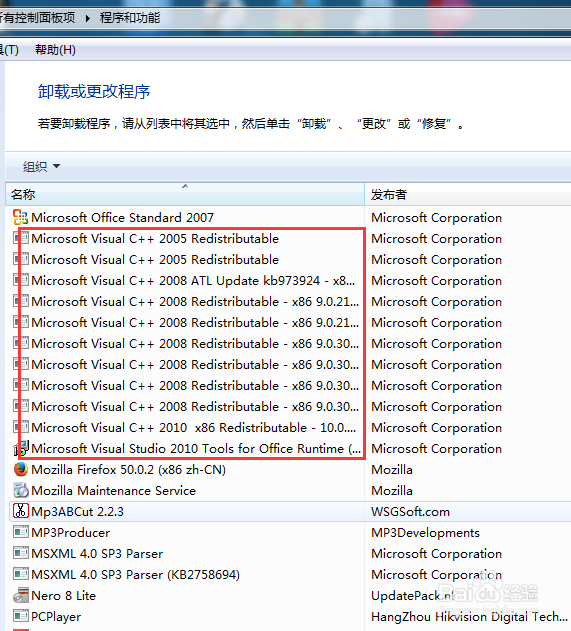This screenshot has width=571, height=631.
Task: Select Mozilla Firefox 50.0.2 (x86 zh-CN) entry
Action: coord(128,470)
